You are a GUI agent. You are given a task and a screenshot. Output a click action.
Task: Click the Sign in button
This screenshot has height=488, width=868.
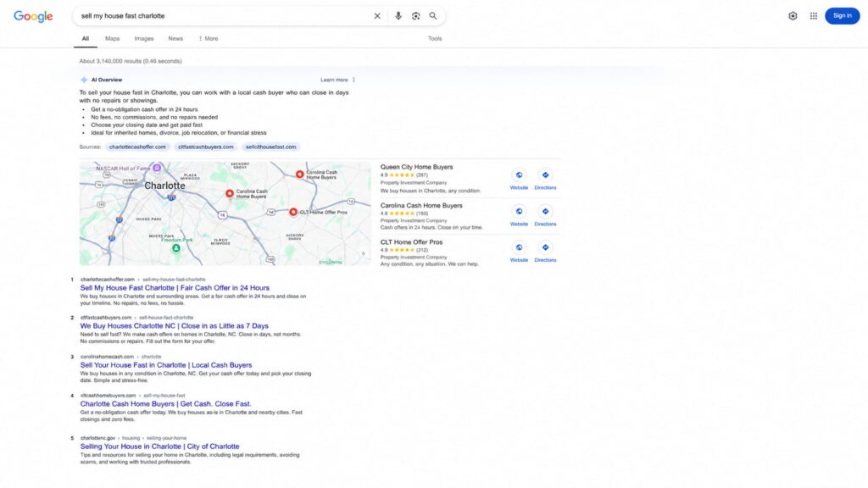[x=842, y=16]
